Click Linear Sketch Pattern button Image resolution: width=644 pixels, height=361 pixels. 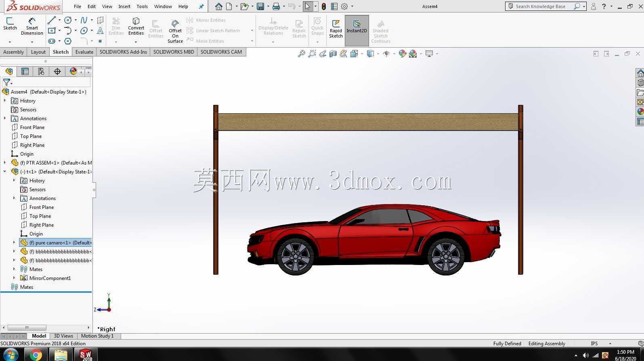214,31
